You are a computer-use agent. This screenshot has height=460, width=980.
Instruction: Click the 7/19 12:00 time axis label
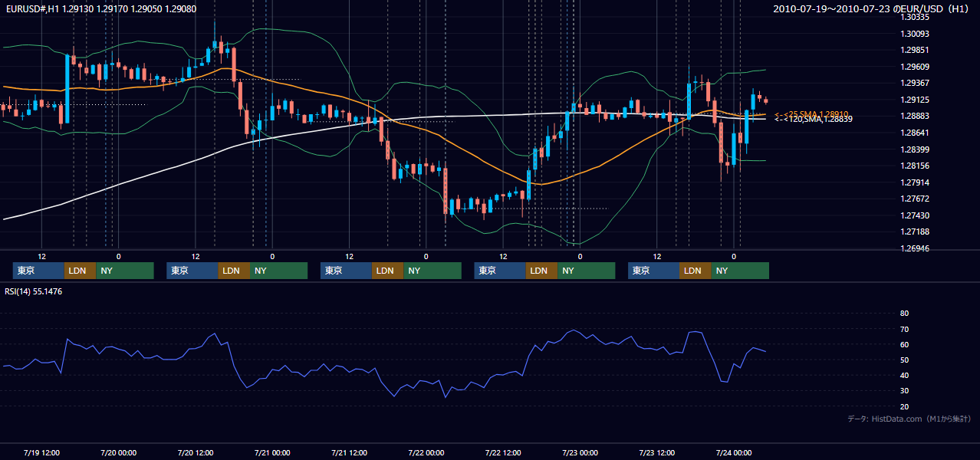click(x=42, y=452)
